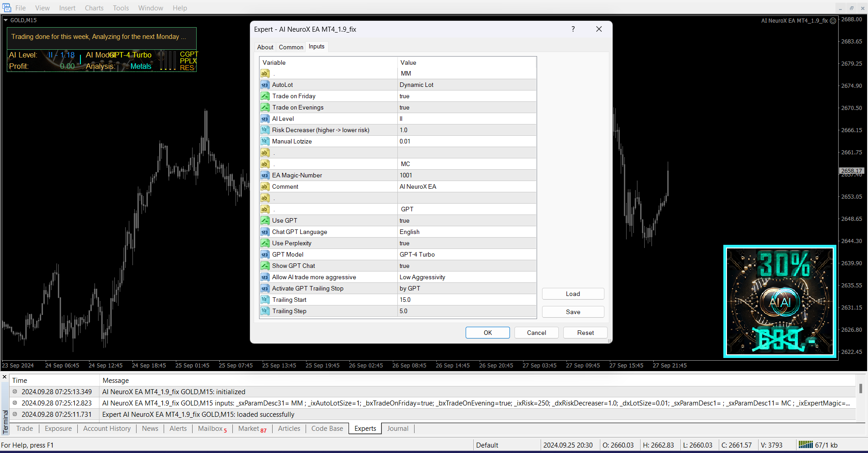Click the GPT Model row icon
This screenshot has height=453, width=868.
click(x=265, y=254)
